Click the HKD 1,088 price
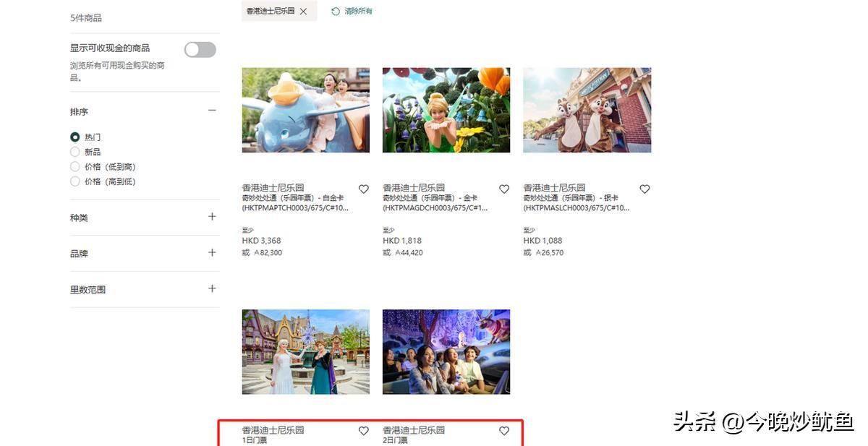Image resolution: width=868 pixels, height=446 pixels. coord(542,241)
